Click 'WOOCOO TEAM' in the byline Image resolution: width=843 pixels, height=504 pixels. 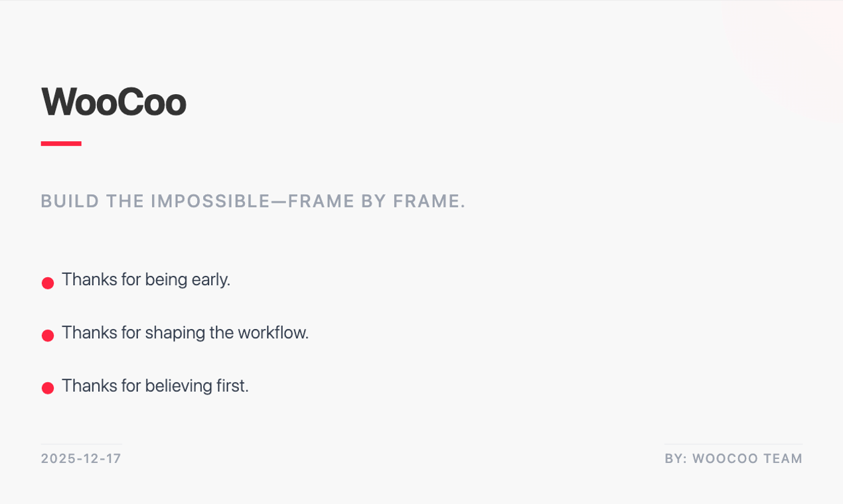pos(747,459)
